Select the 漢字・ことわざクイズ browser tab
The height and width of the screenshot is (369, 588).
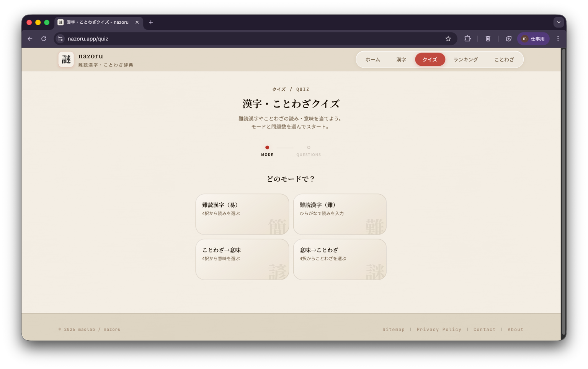99,22
